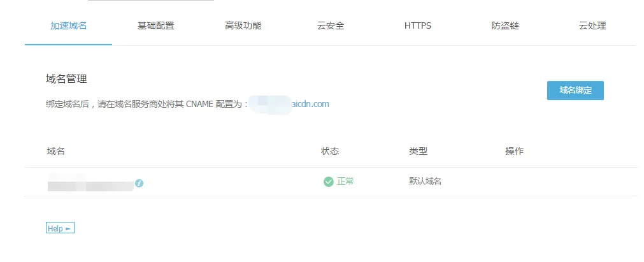Click the 状态 column header
Image resolution: width=644 pixels, height=262 pixels.
[330, 151]
